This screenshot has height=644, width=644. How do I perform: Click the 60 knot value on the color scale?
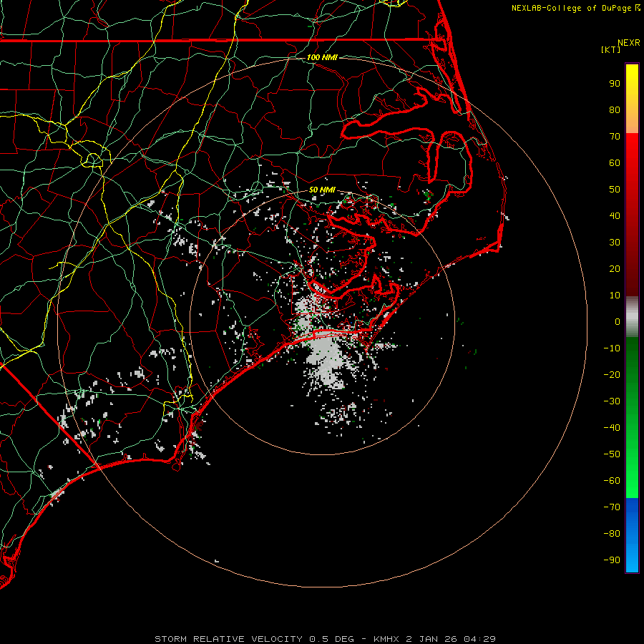pyautogui.click(x=615, y=163)
